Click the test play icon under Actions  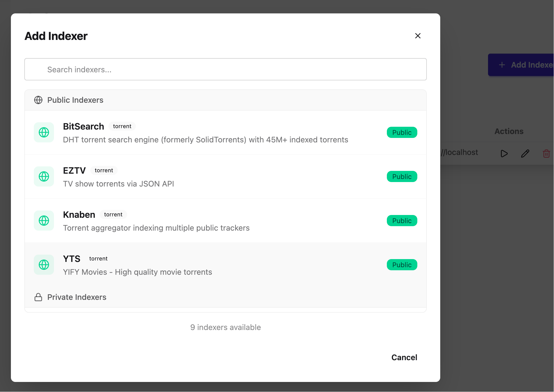504,154
